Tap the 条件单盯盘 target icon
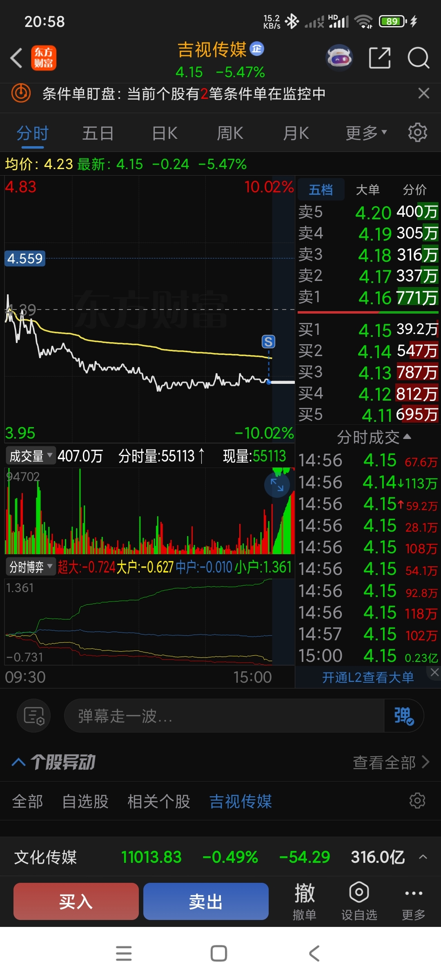Image resolution: width=441 pixels, height=980 pixels. pyautogui.click(x=21, y=94)
